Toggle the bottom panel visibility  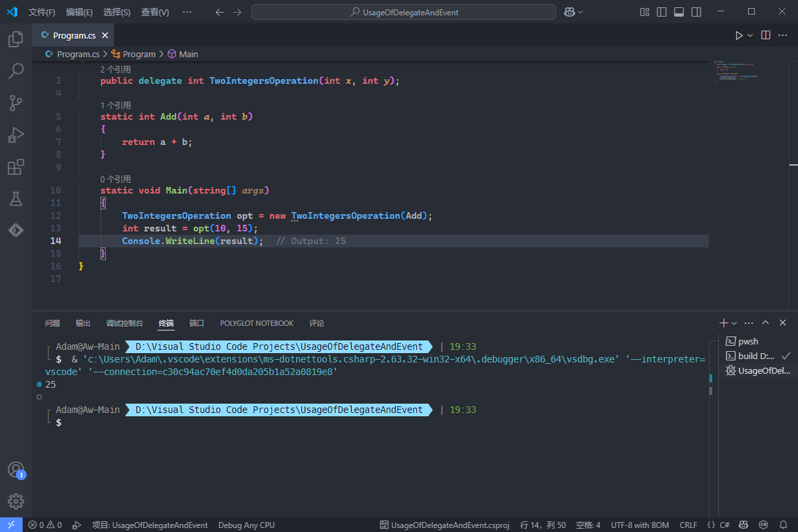[x=679, y=12]
